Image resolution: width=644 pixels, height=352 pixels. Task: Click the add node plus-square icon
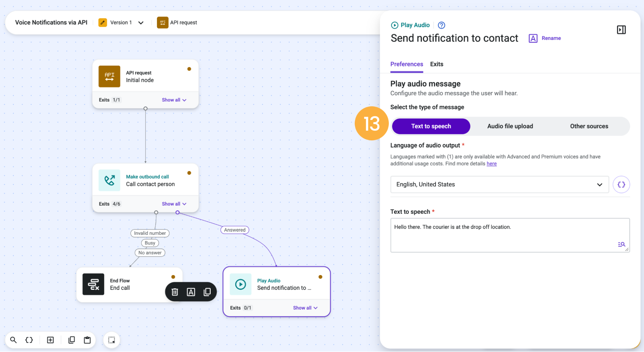(x=50, y=340)
